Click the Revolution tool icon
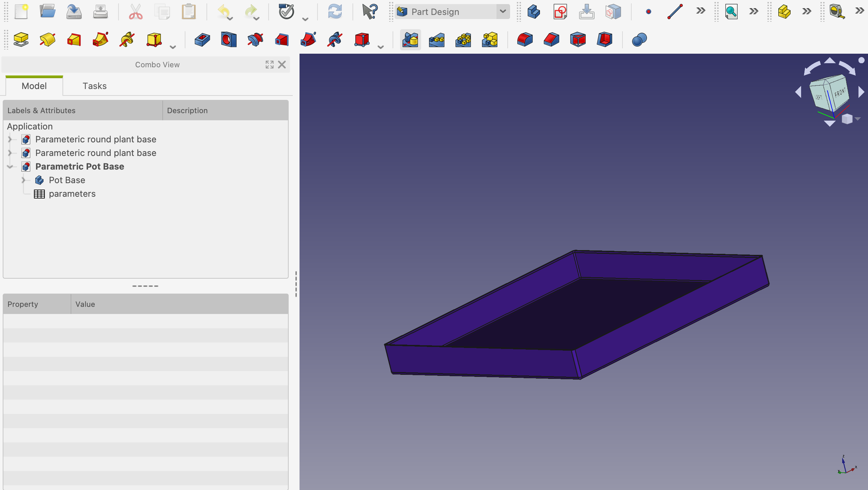 (48, 40)
